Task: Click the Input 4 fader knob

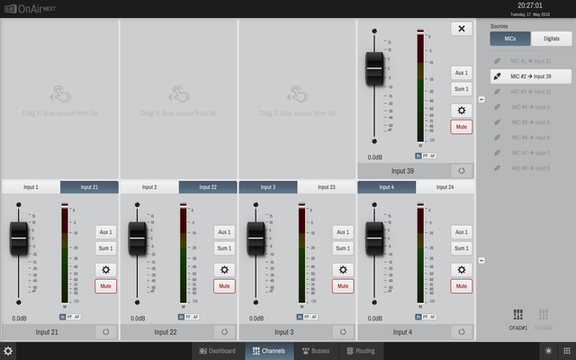Action: 374,238
